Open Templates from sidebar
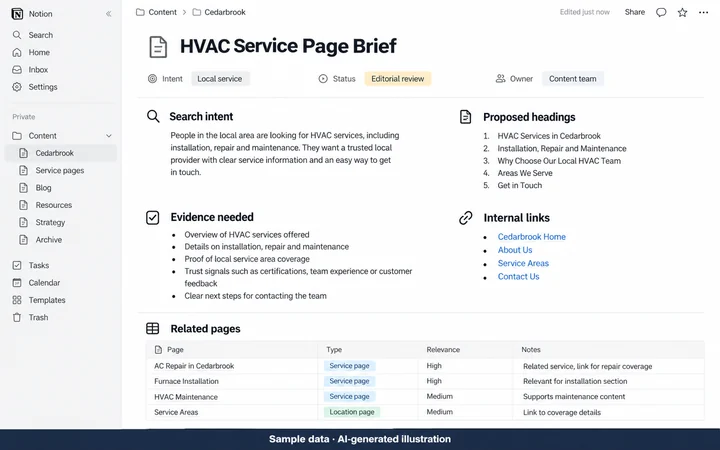Viewport: 720px width, 450px height. pos(47,300)
